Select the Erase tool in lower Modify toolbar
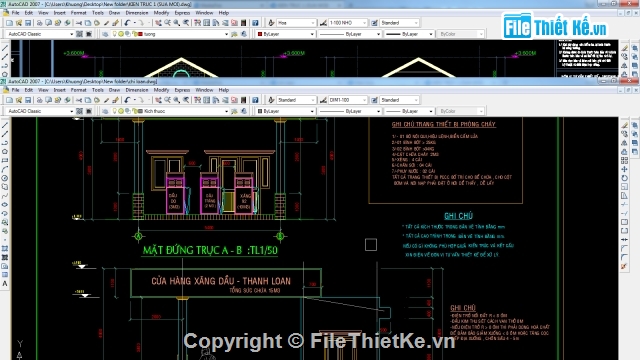This screenshot has width=640, height=360. click(624, 126)
